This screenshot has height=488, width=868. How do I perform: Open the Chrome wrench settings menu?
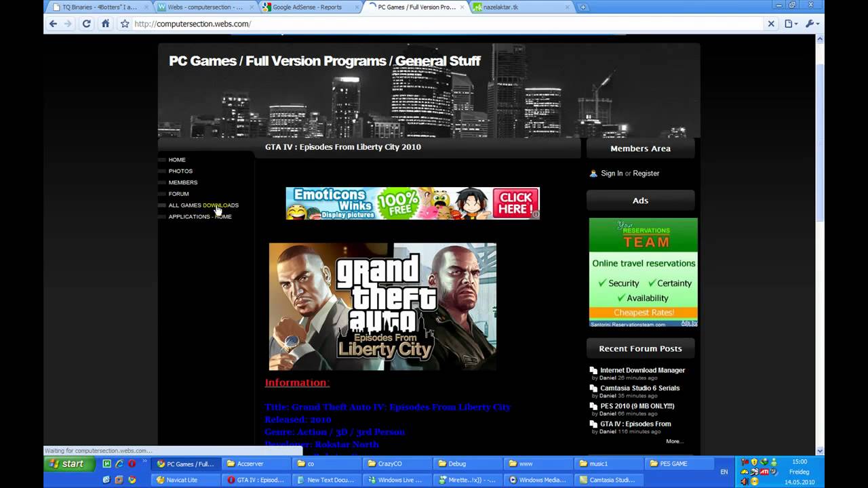pyautogui.click(x=814, y=24)
